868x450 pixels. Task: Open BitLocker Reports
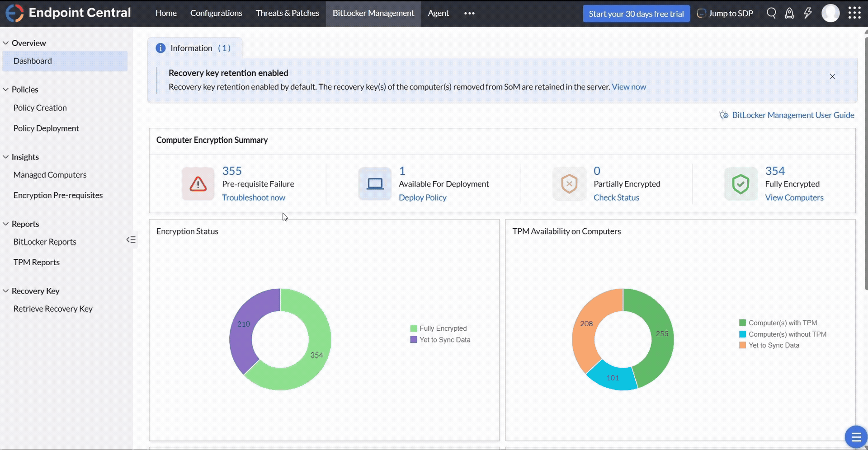(45, 242)
